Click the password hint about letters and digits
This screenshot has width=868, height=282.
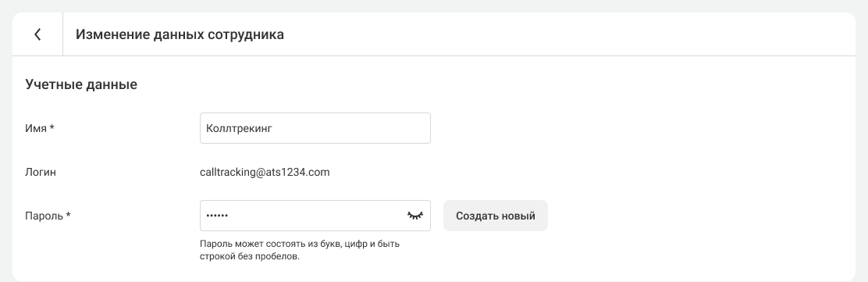point(300,250)
